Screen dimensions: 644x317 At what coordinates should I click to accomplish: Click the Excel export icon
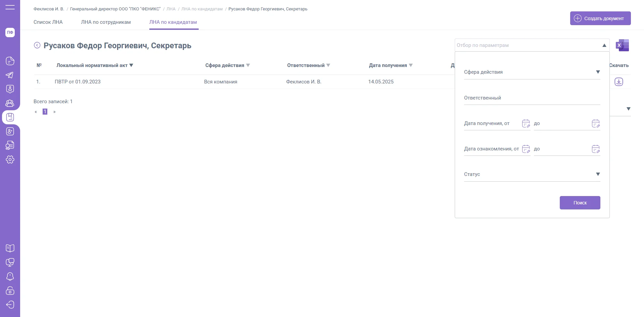coord(622,45)
